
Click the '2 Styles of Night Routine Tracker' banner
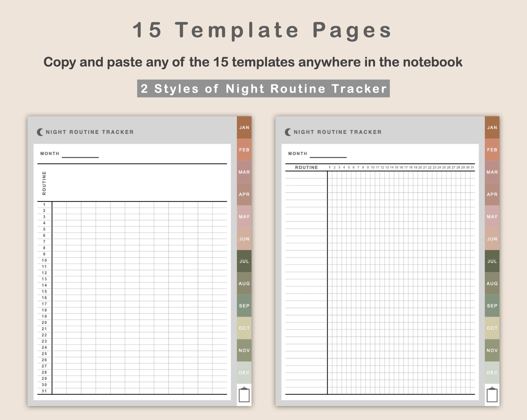tap(263, 89)
